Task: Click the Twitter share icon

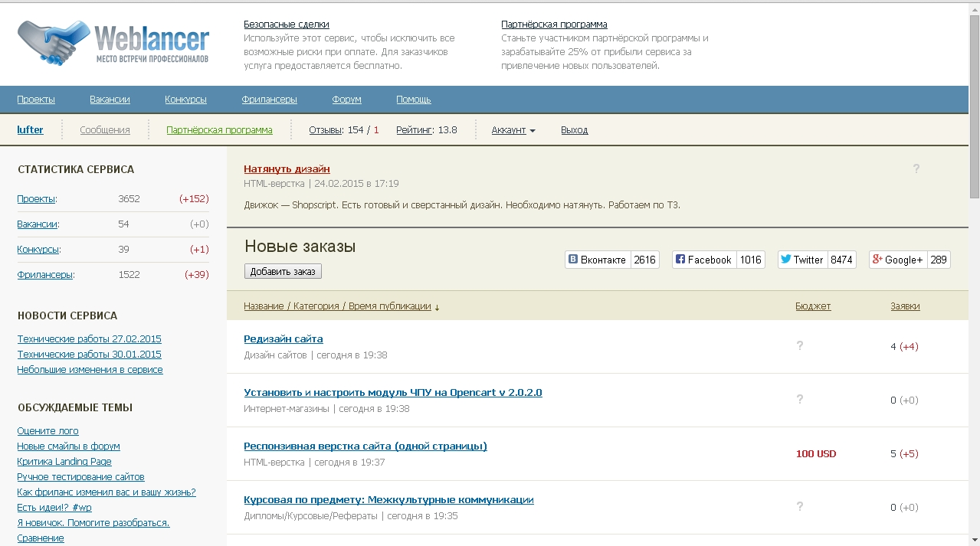Action: point(785,260)
